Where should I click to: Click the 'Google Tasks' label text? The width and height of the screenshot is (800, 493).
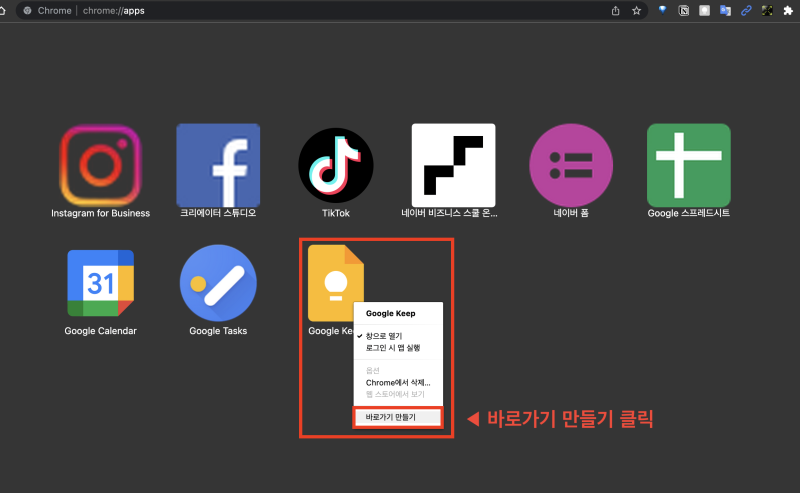218,331
